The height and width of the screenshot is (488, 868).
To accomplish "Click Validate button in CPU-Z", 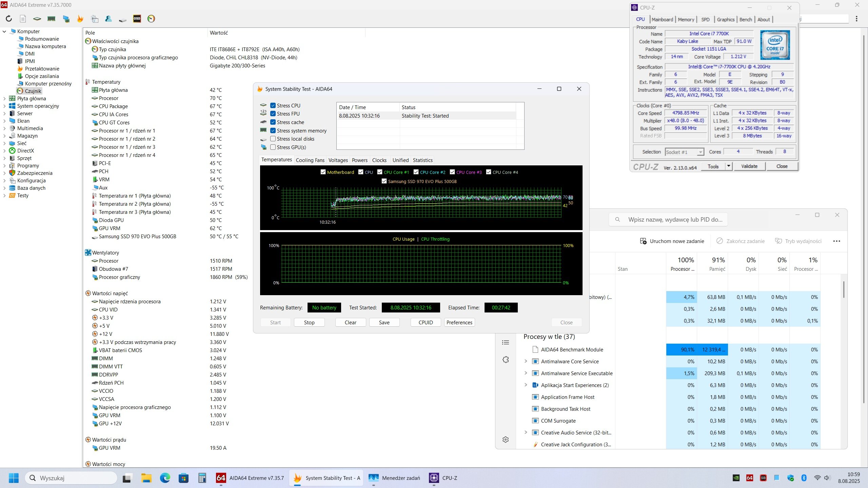I will tap(749, 166).
